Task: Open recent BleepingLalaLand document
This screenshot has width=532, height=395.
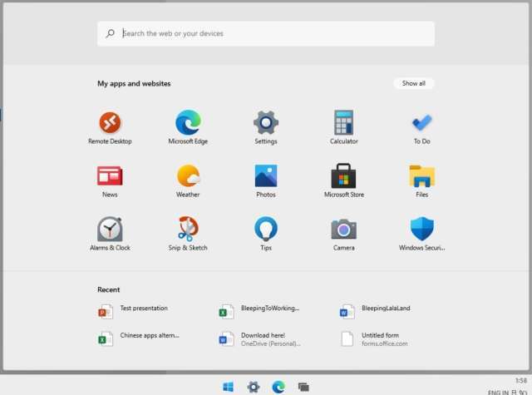Action: (x=375, y=311)
